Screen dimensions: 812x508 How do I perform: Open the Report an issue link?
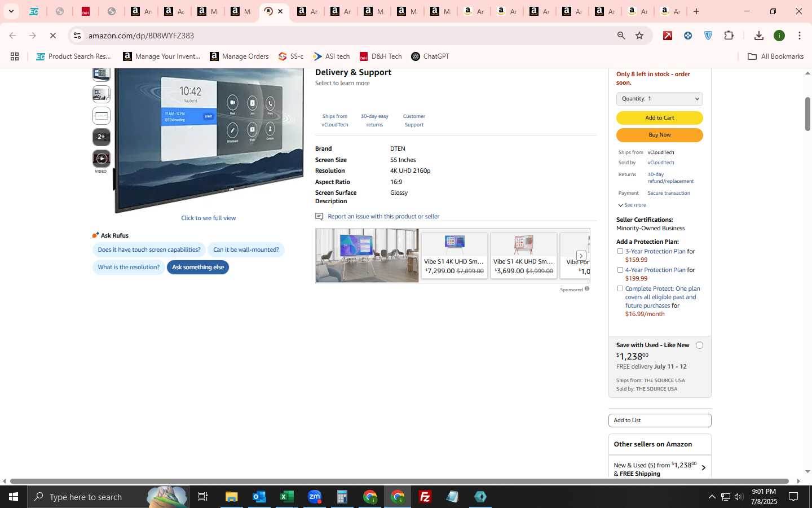(383, 216)
